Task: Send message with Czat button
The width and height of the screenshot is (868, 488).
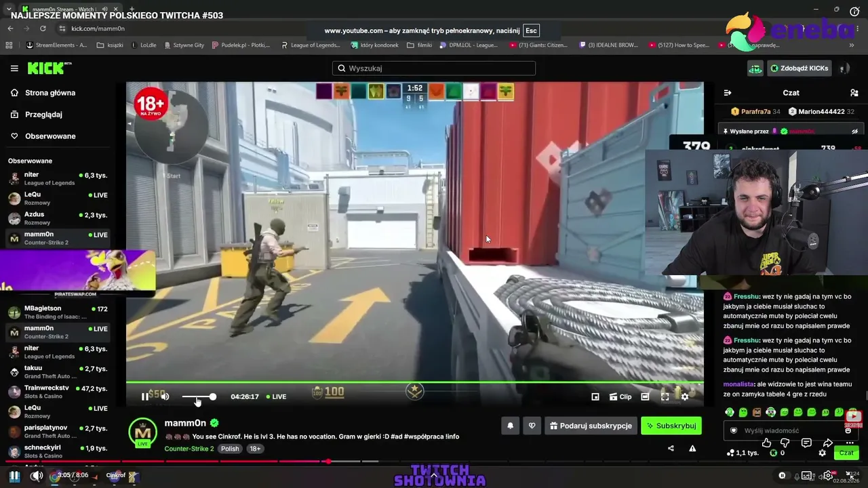Action: click(846, 453)
